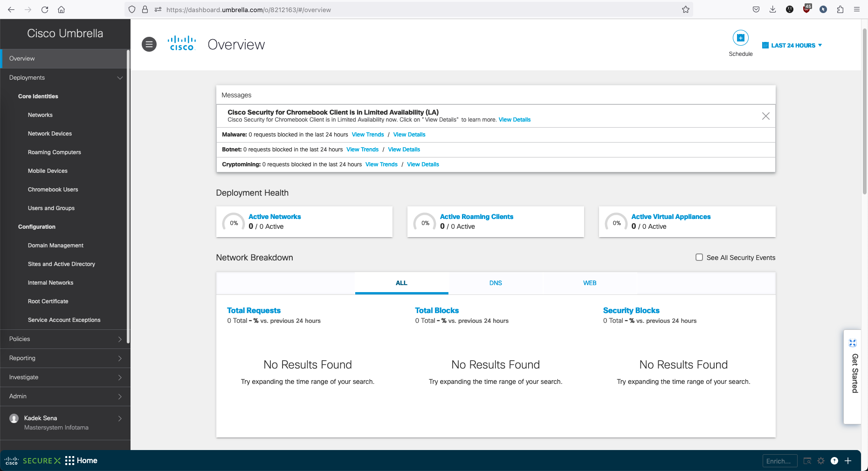Bookmark this page with the star icon

tap(685, 9)
